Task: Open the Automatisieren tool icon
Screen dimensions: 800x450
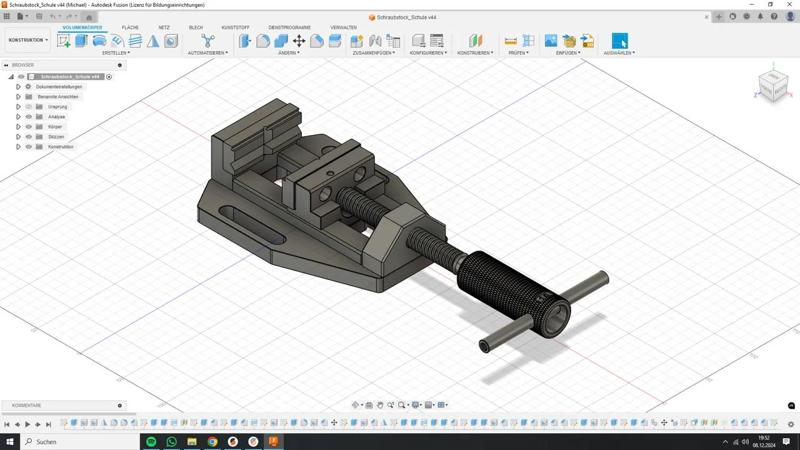Action: [x=208, y=41]
